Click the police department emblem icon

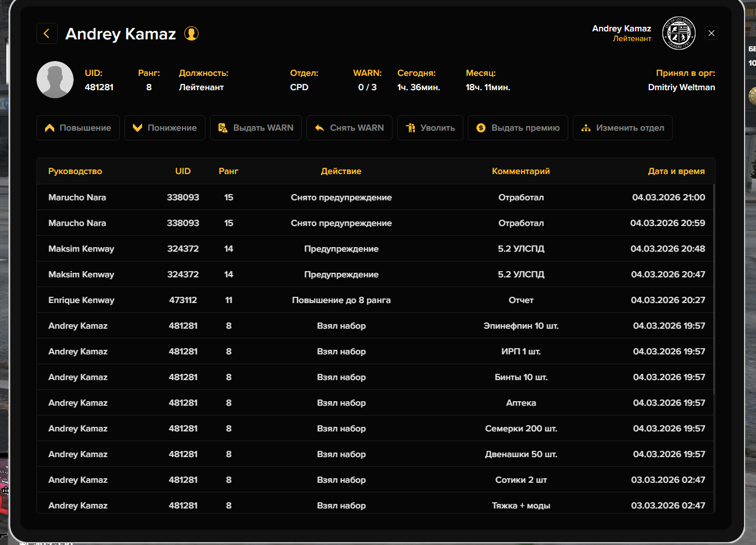678,33
